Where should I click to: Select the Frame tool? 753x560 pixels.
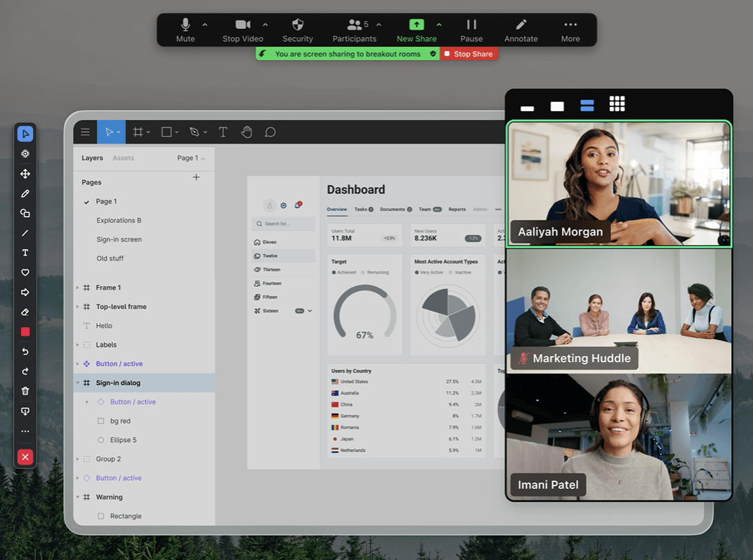click(x=140, y=131)
